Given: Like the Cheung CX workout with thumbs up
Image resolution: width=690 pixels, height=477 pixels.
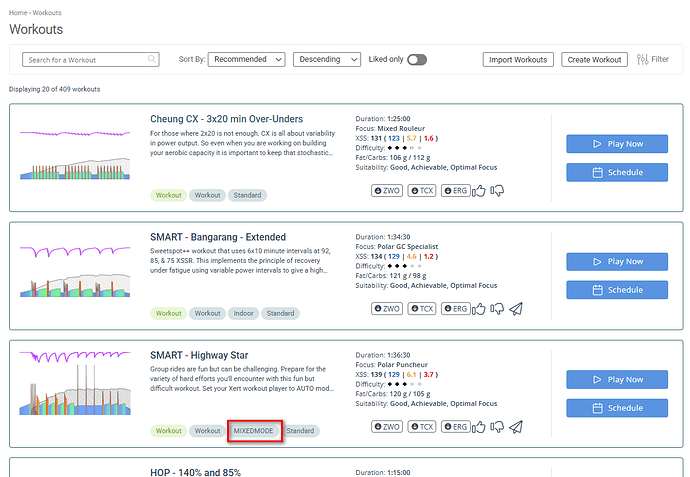Looking at the screenshot, I should tap(481, 190).
